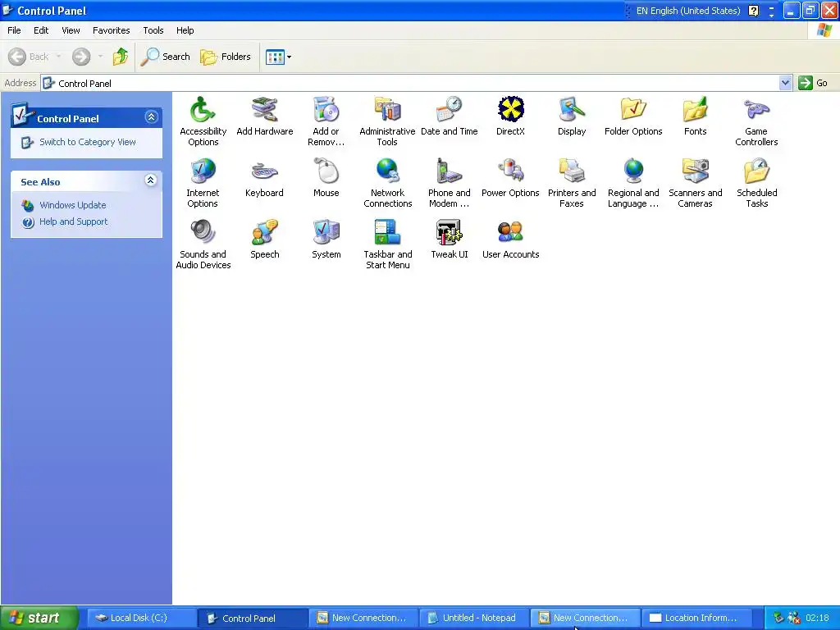Click the Go button
The height and width of the screenshot is (630, 840).
813,83
